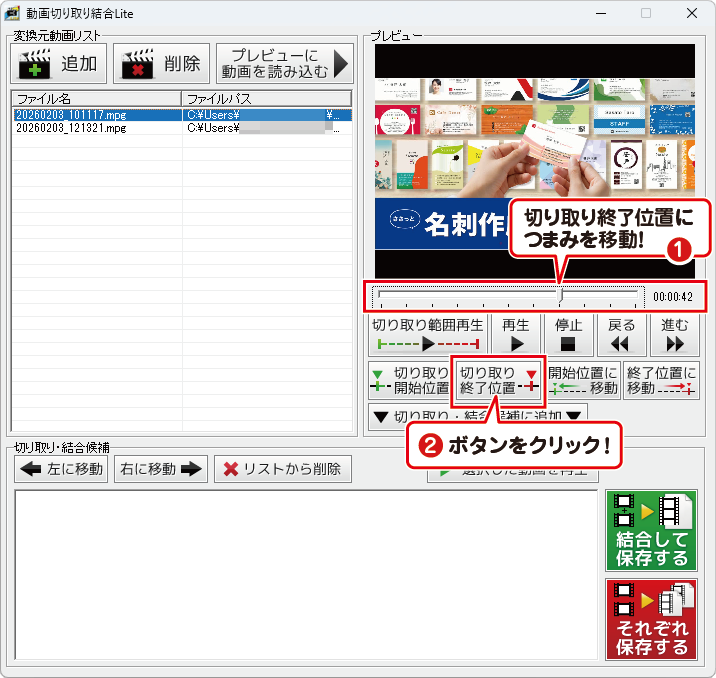Click リストから削除 to remove from list
Screen dimensions: 716x678
coord(283,469)
